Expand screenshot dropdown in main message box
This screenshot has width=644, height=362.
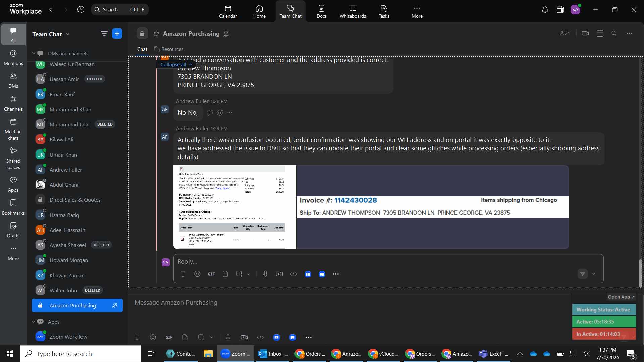coord(212,337)
